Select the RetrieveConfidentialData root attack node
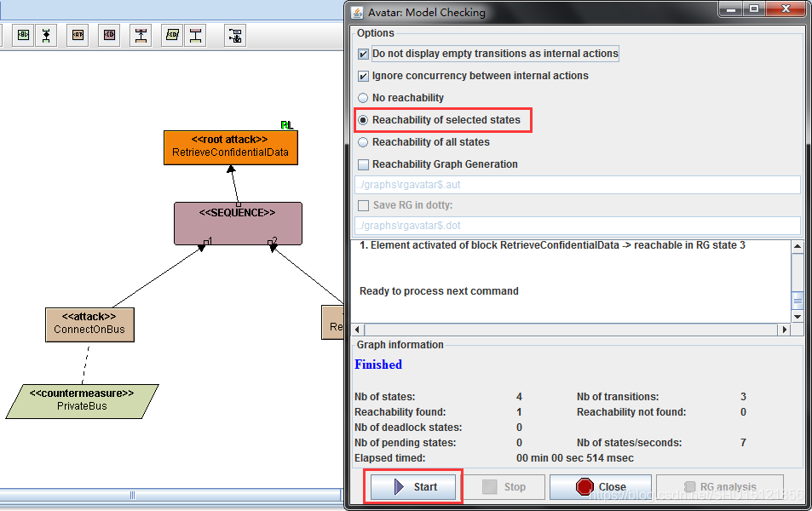This screenshot has height=511, width=812. click(x=230, y=147)
